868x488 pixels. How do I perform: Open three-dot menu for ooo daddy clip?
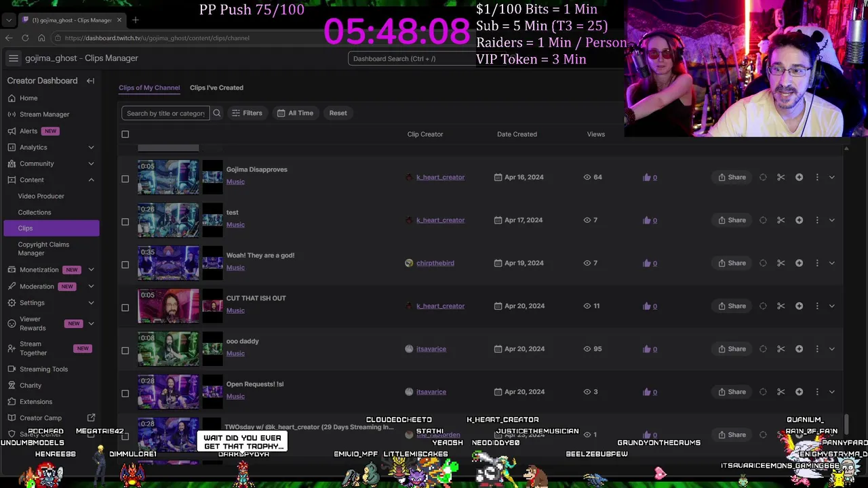(x=817, y=348)
